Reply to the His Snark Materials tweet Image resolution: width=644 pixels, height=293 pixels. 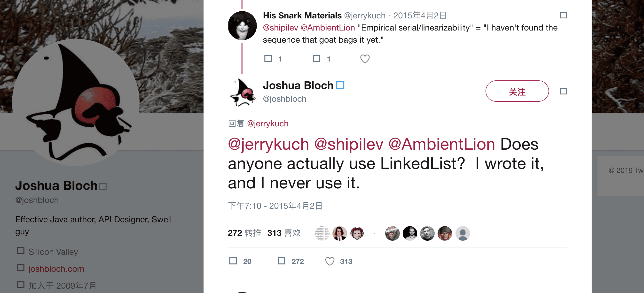(268, 58)
